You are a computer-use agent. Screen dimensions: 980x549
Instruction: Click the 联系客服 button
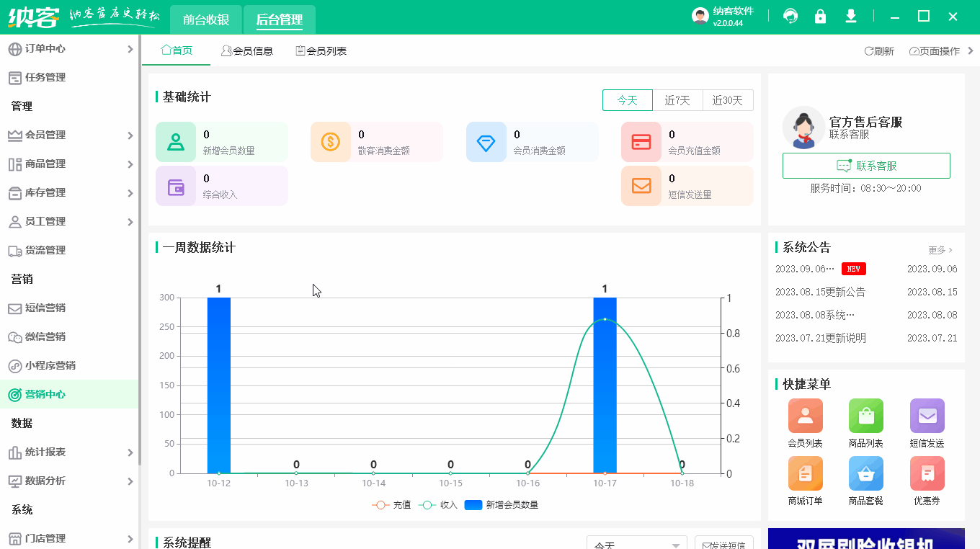(866, 165)
